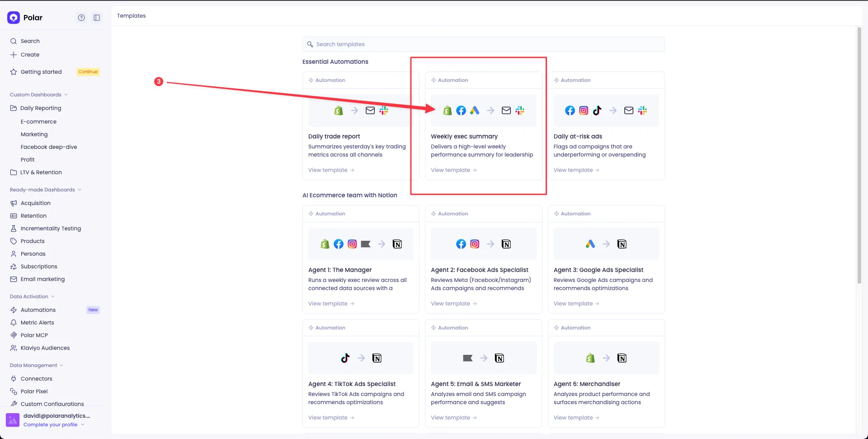This screenshot has width=868, height=439.
Task: Click the davidl@polaranalytics account email
Action: (57, 416)
